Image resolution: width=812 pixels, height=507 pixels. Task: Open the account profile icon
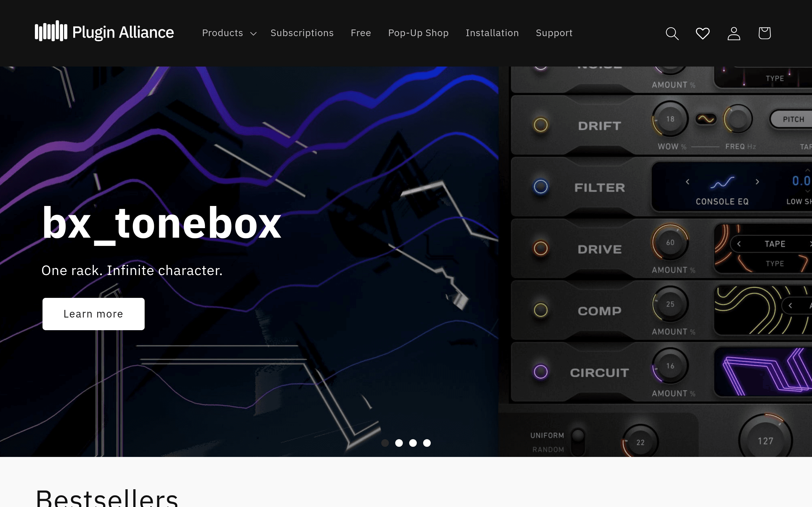(734, 33)
